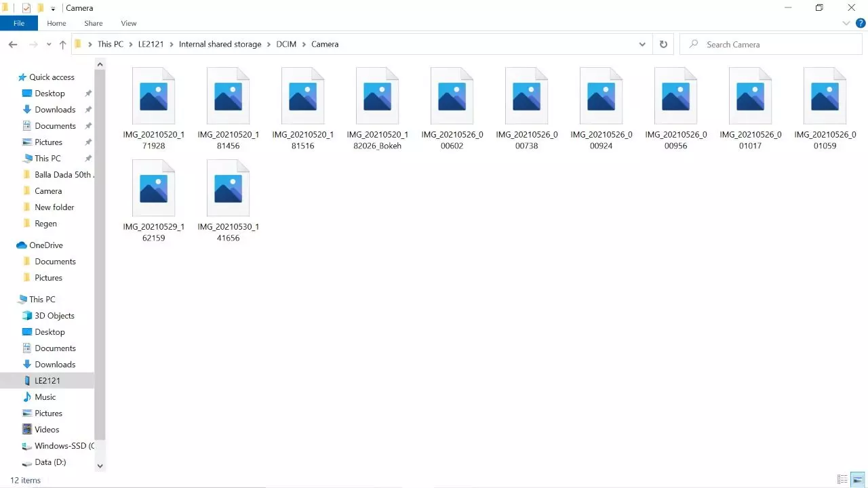Click the Back navigation arrow

[12, 44]
